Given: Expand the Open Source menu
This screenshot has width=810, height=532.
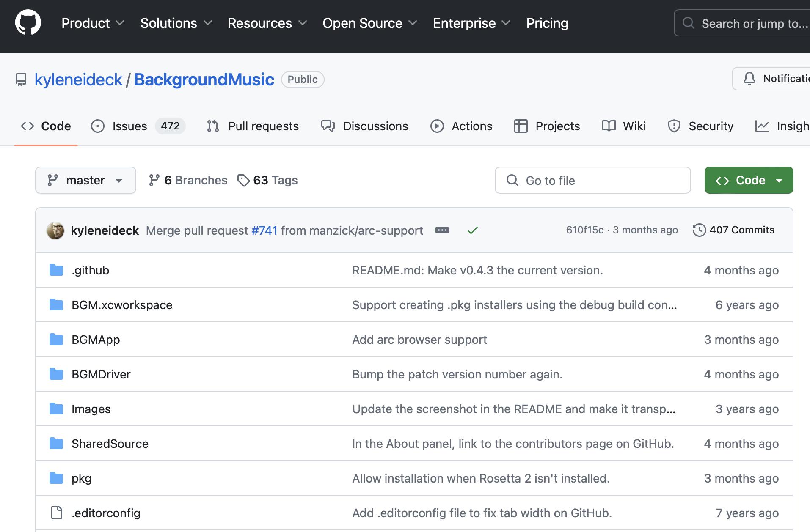Looking at the screenshot, I should [370, 23].
